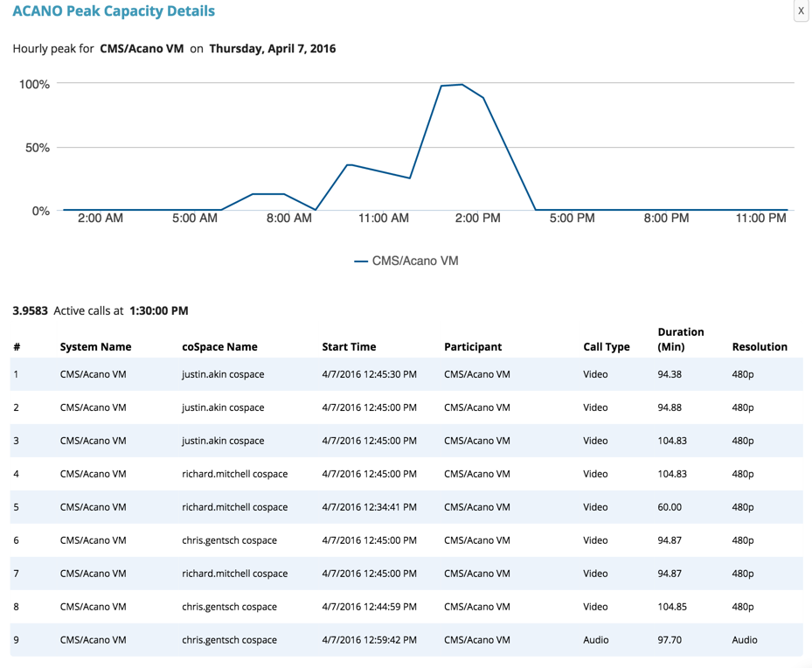This screenshot has height=668, width=812.
Task: Click the 100% y-axis label
Action: pyautogui.click(x=34, y=85)
